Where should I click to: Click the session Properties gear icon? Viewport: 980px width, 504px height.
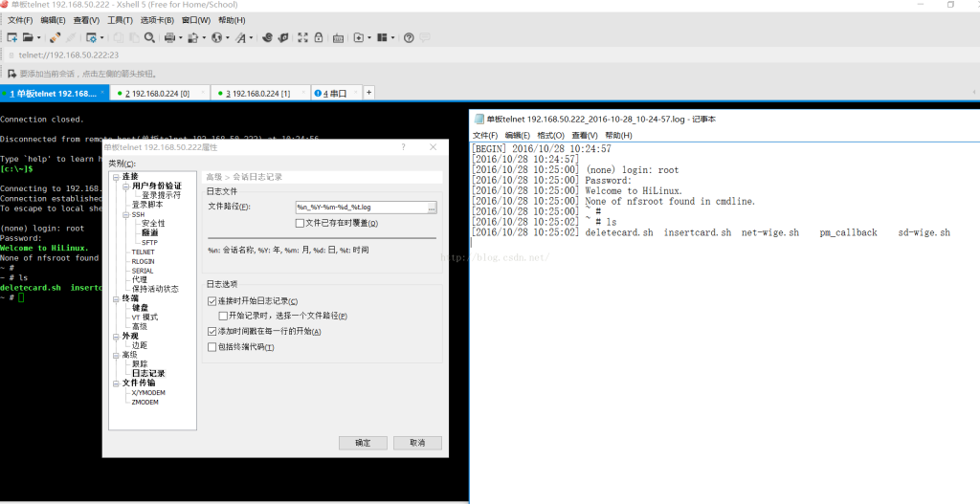coord(91,37)
